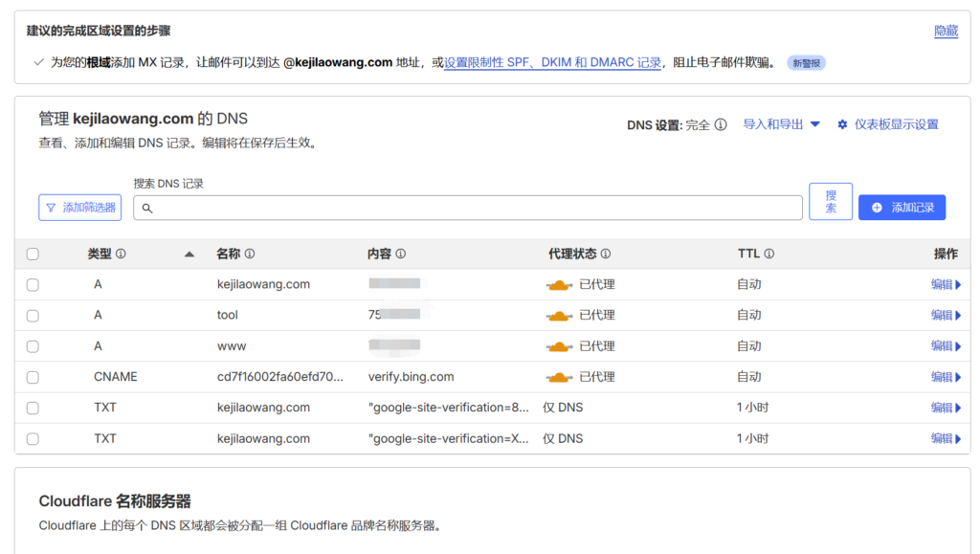Check the box for google-site-verification=X TXT record

[33, 438]
